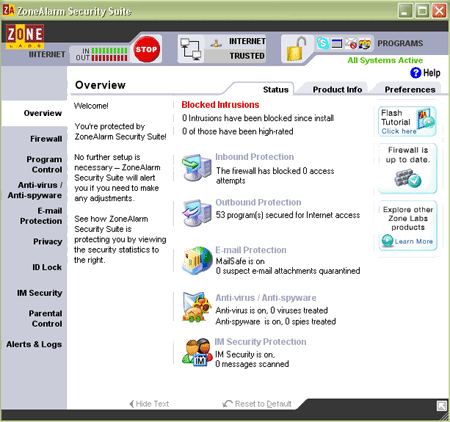Click the 'All Systems Active' status text

click(385, 60)
